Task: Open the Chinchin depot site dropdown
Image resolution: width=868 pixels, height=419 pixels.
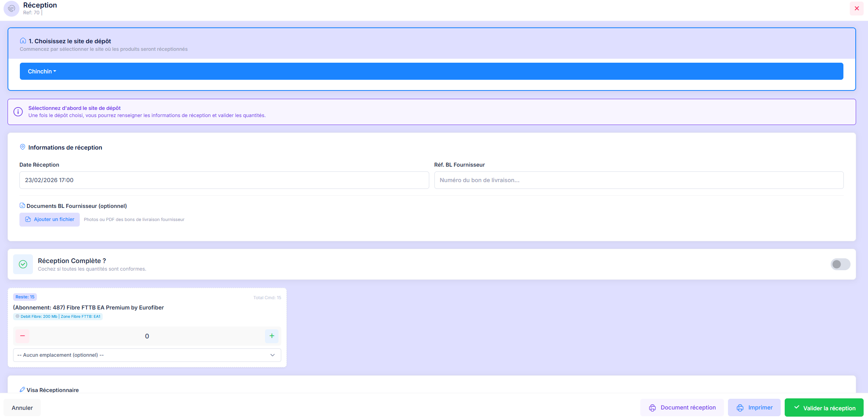Action: (x=42, y=71)
